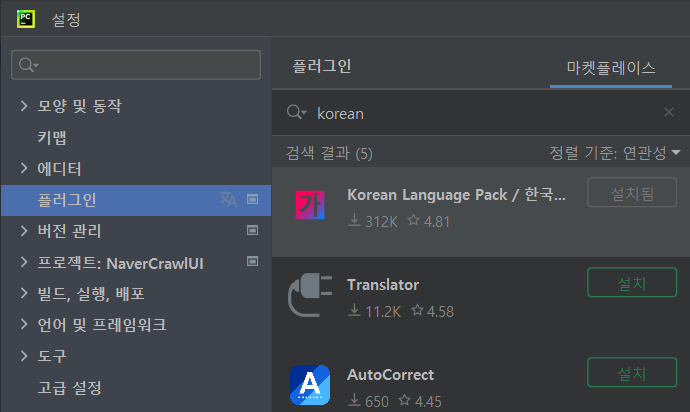Click the Translator plugin plug icon

point(310,295)
